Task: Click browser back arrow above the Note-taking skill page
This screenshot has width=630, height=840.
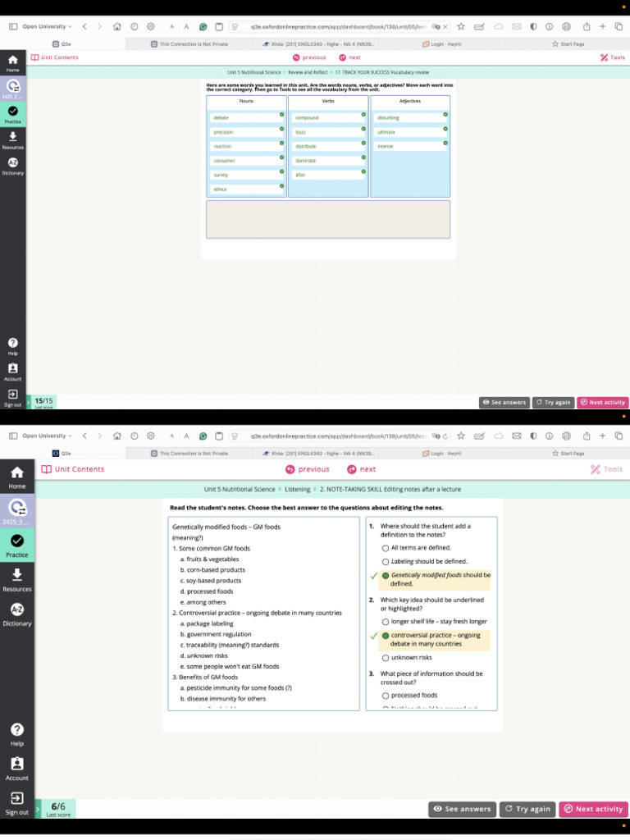Action: [x=84, y=436]
